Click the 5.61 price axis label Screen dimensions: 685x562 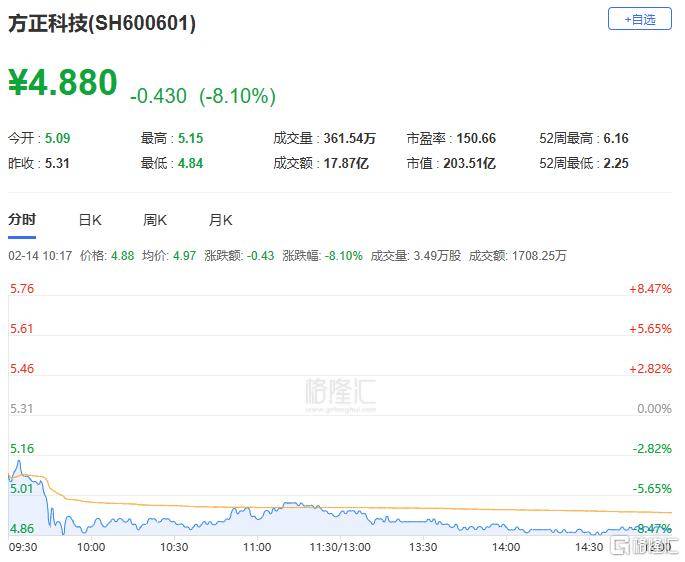tap(22, 329)
